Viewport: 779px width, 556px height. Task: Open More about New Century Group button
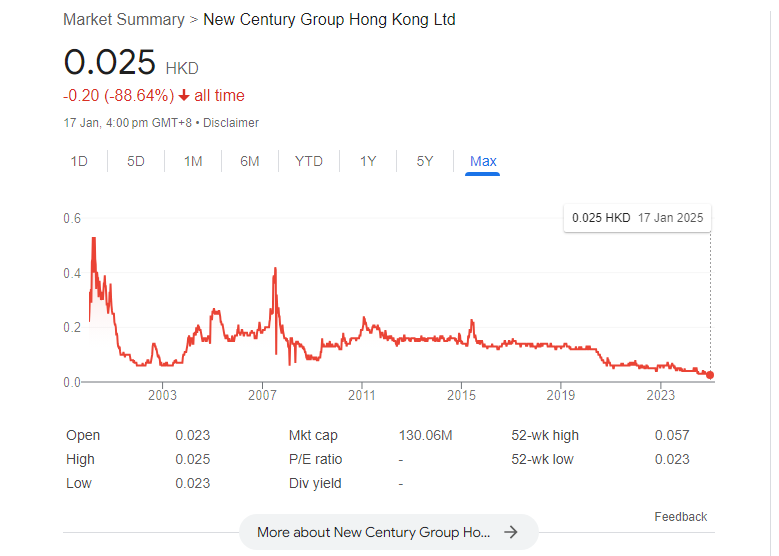389,532
